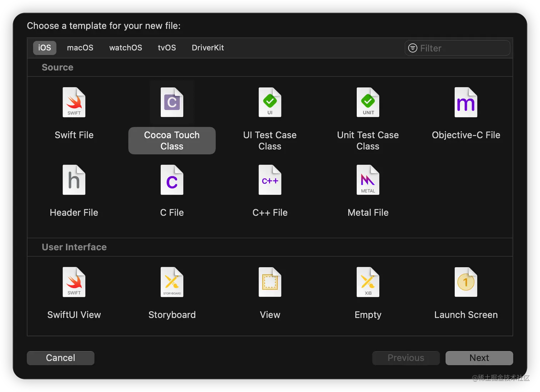Click the Cancel button
This screenshot has width=540, height=392.
(61, 358)
